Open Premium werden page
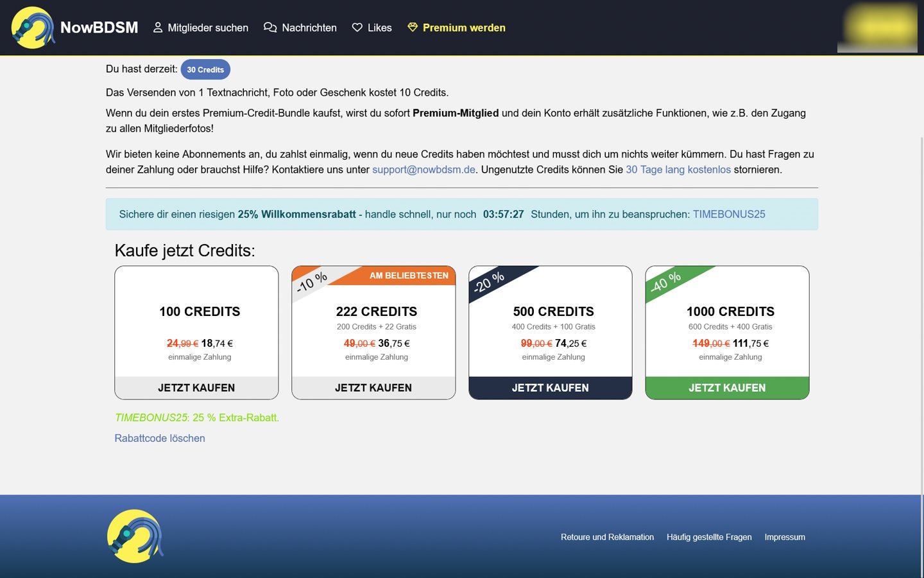Screen dimensions: 924x578 tap(457, 28)
